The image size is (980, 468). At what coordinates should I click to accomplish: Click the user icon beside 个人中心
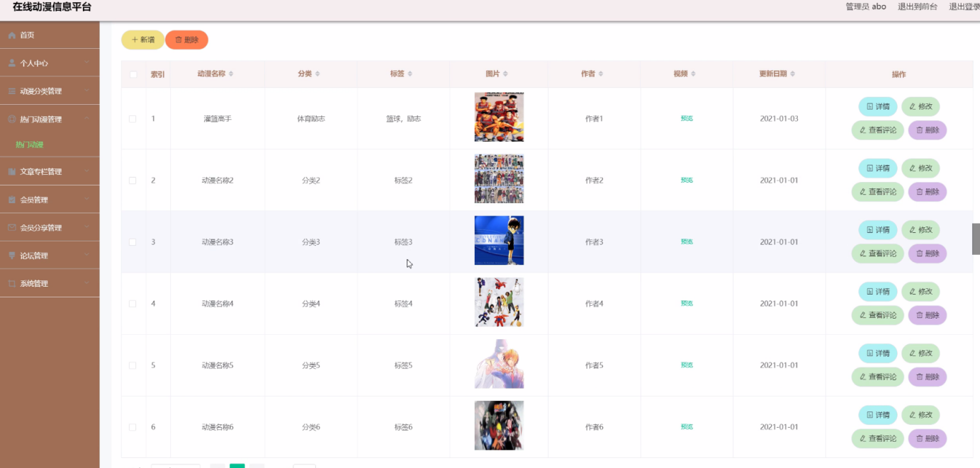pyautogui.click(x=12, y=63)
